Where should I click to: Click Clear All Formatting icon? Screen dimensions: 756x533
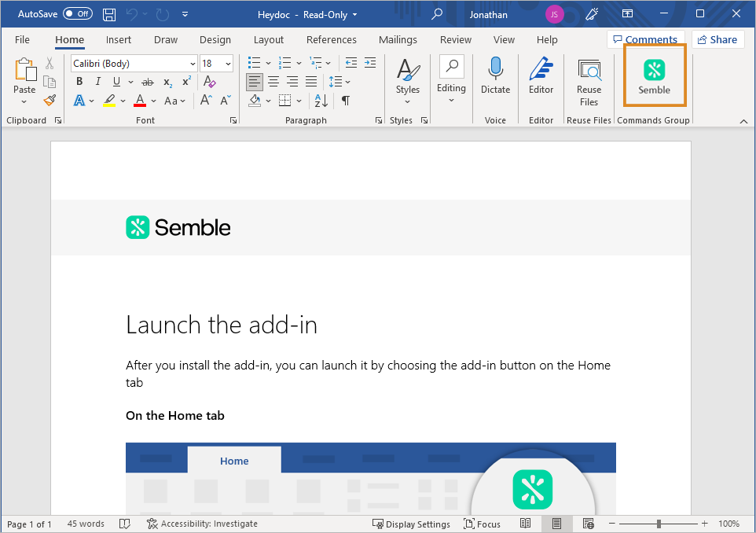click(210, 82)
